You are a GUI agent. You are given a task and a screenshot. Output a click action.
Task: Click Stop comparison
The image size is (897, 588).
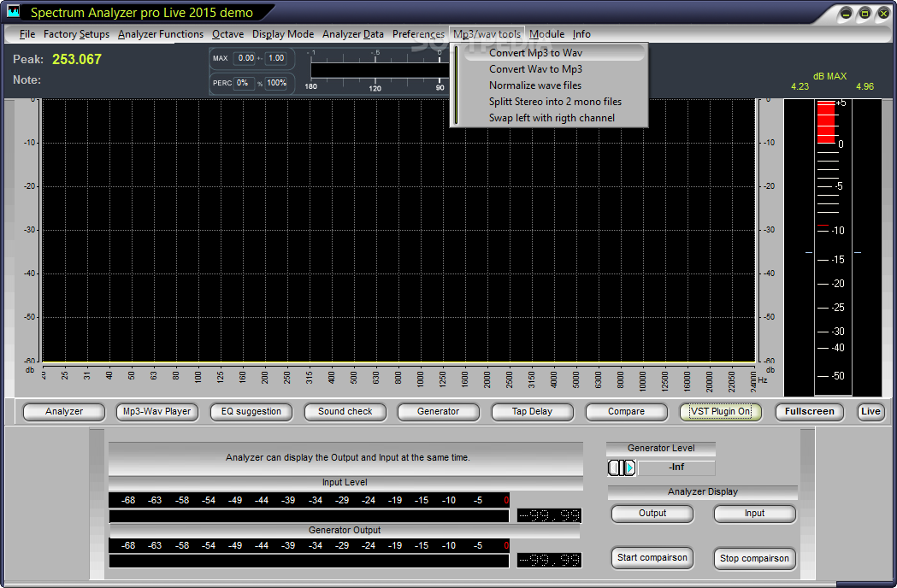[x=754, y=558]
